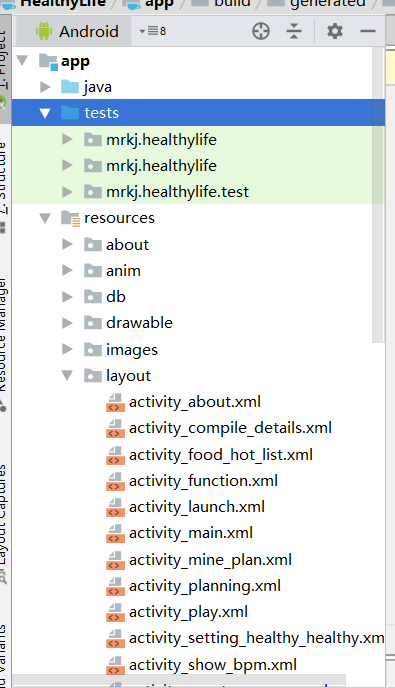Hide the project panel with the minus icon
This screenshot has width=395, height=688.
coord(368,31)
